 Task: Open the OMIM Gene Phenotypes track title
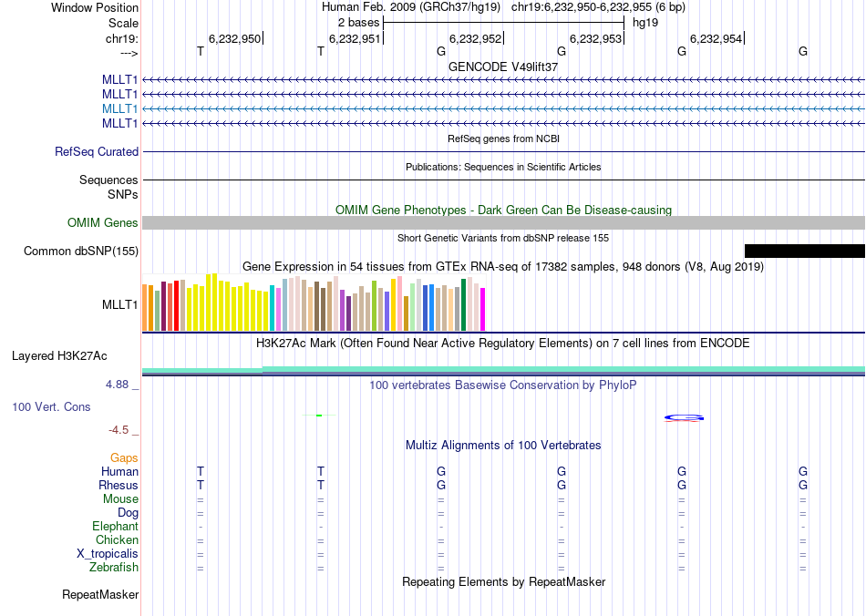point(503,210)
